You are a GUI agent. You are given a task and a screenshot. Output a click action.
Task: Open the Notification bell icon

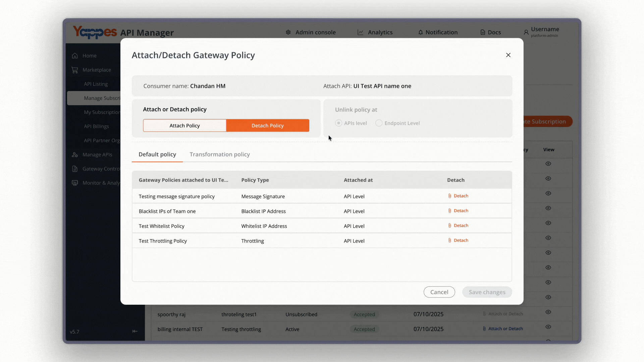tap(421, 32)
